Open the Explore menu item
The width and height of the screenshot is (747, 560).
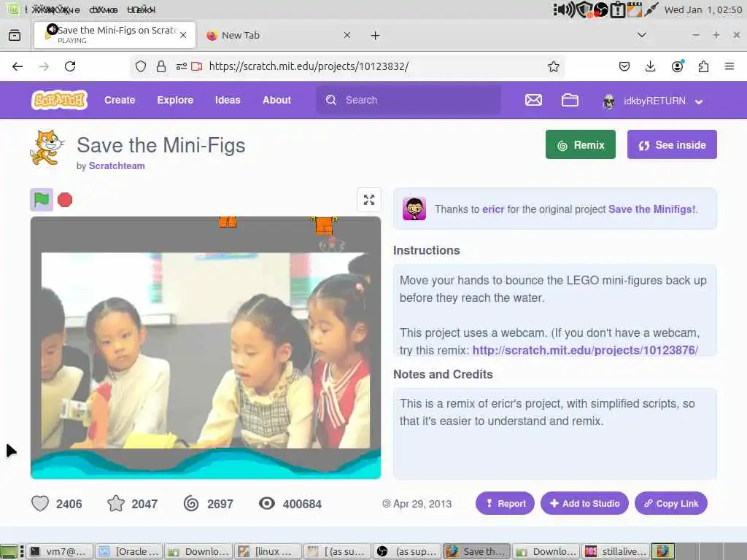tap(175, 100)
